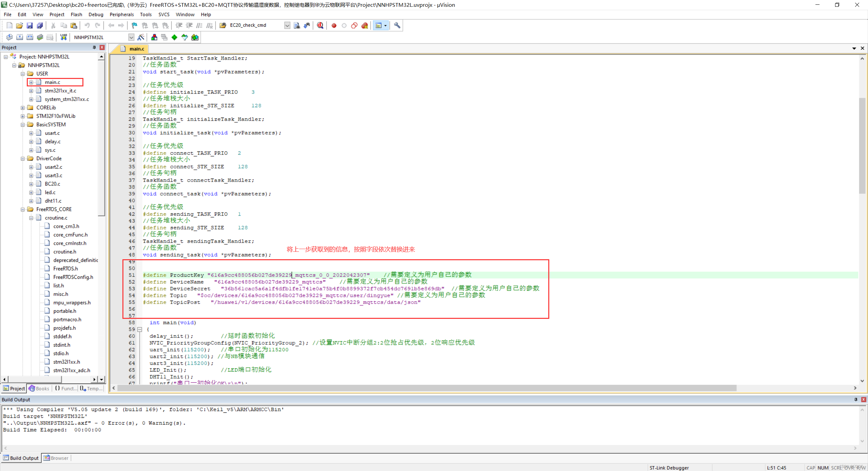Open the Debug menu
The height and width of the screenshot is (471, 868).
coord(96,15)
